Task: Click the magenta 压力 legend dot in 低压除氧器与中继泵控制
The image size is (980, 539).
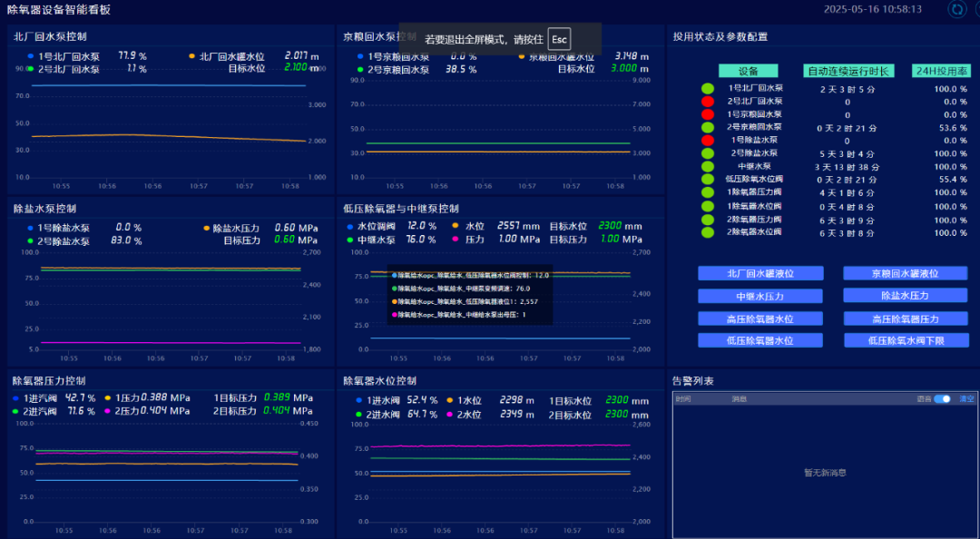Action: pyautogui.click(x=455, y=239)
